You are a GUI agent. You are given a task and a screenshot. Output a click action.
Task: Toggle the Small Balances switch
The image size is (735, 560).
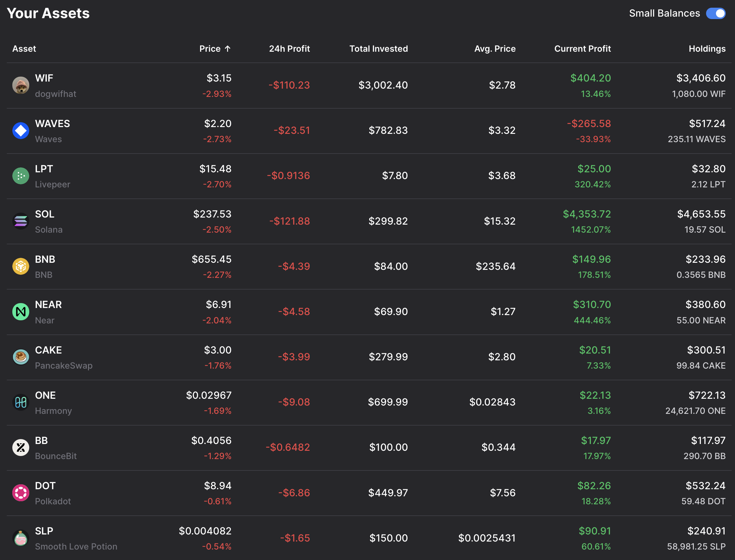click(x=715, y=13)
